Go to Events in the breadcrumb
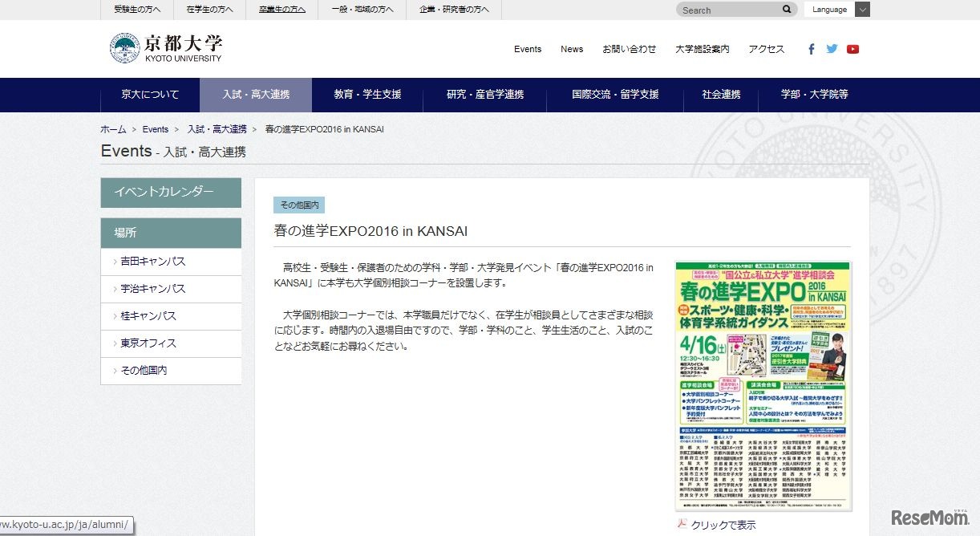The height and width of the screenshot is (536, 980). pos(156,129)
